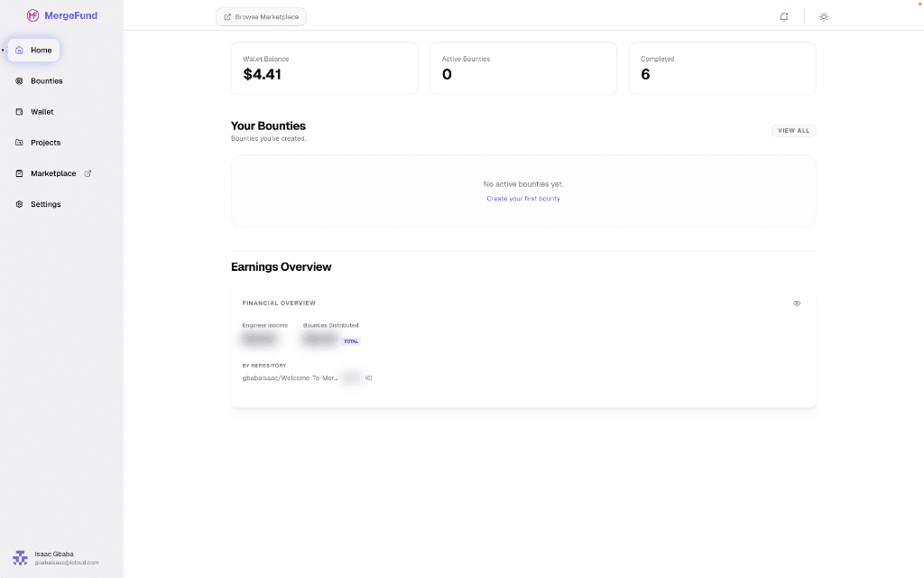Screen dimensions: 924x578
Task: Hide earnings with the eye toggle
Action: pos(797,303)
